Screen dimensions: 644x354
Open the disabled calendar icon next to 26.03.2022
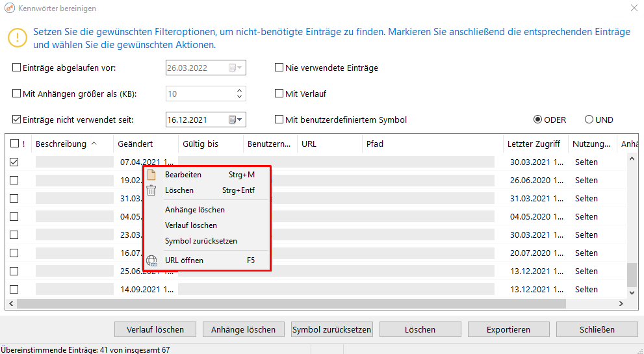click(235, 68)
